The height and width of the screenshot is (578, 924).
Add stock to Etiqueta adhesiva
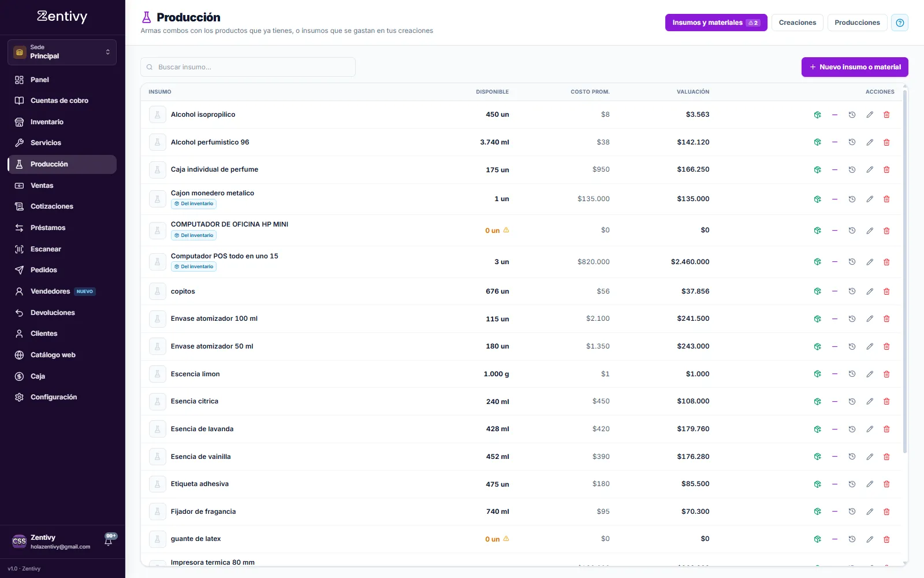[x=817, y=484]
